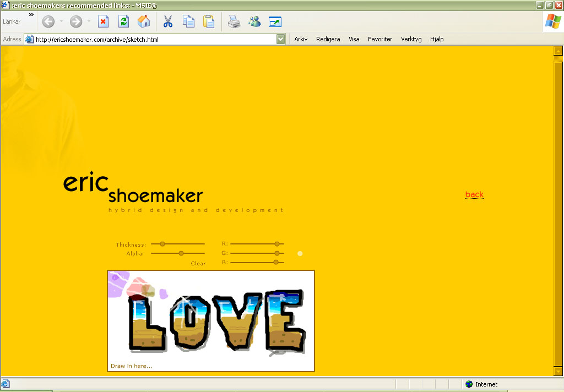Refresh the page with green arrows icon
The image size is (564, 392).
(124, 22)
